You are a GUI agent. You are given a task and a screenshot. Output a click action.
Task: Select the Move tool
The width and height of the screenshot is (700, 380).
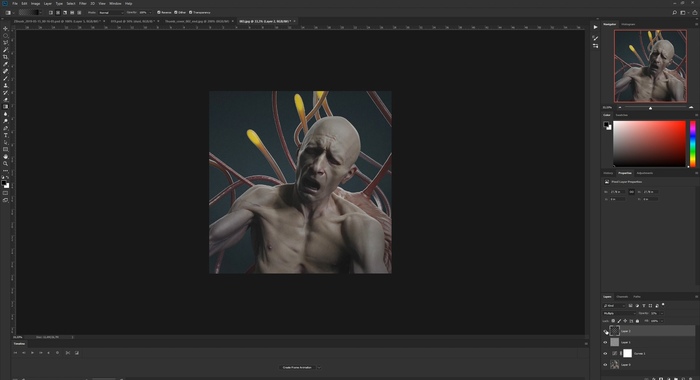[x=5, y=29]
